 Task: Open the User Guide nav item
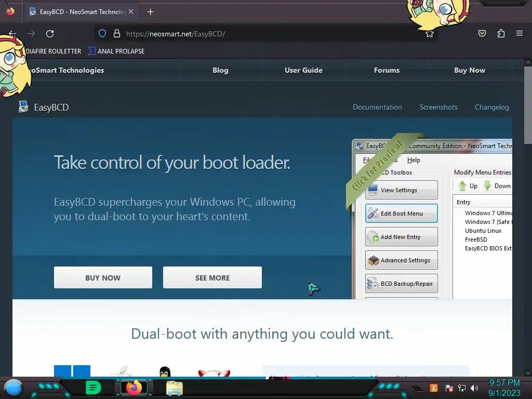tap(303, 70)
